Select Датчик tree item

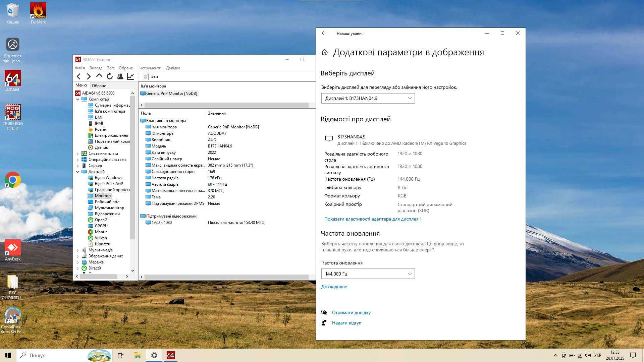[x=98, y=147]
